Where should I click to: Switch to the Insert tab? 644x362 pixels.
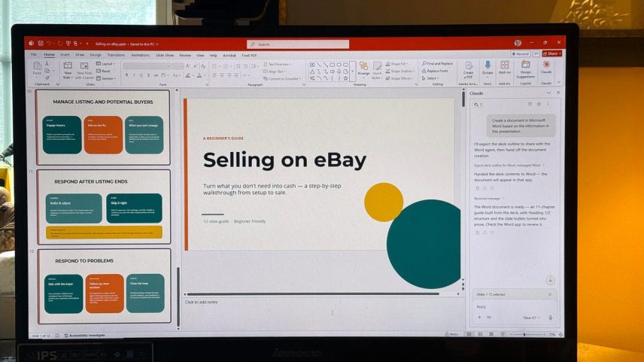coord(65,55)
